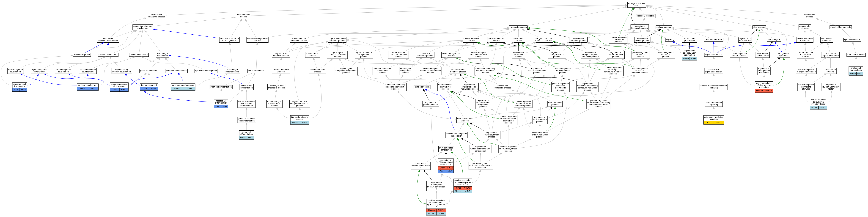
Task: Click the 'macromolecule metabolic process' node
Action: pyautogui.click(x=458, y=71)
